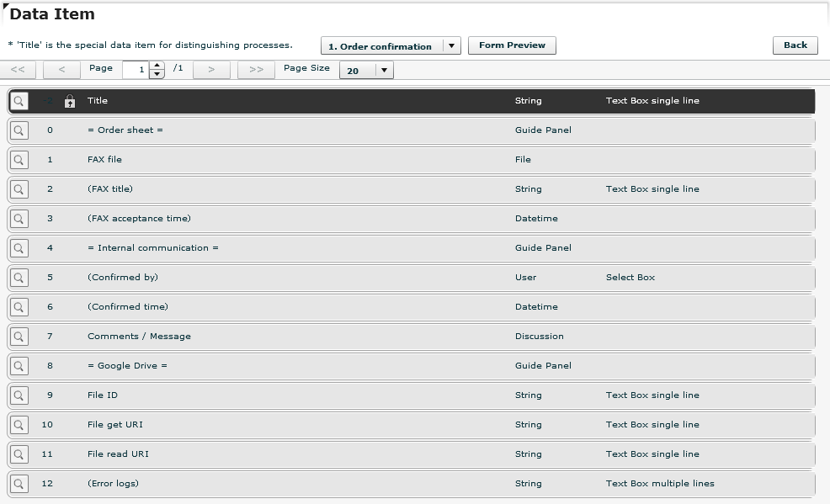Click the page number input field
Viewport: 830px width, 504px height.
tap(136, 70)
